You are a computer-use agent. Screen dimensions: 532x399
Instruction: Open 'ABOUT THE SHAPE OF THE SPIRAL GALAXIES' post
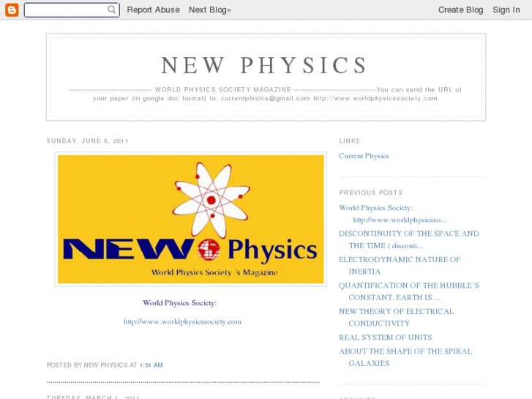pos(405,357)
